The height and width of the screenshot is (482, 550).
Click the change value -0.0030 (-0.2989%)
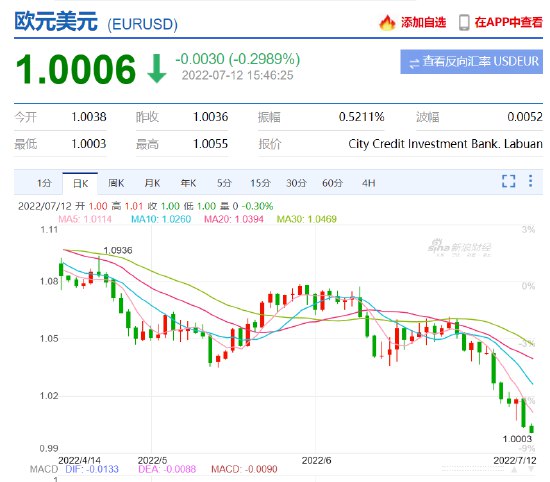(238, 59)
